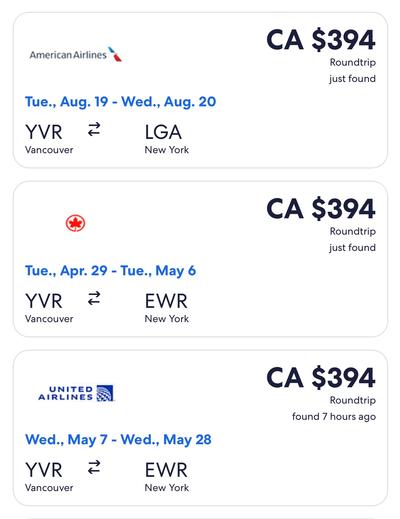
Task: Click roundtrip arrows icon in United Airlines card
Action: 94,467
